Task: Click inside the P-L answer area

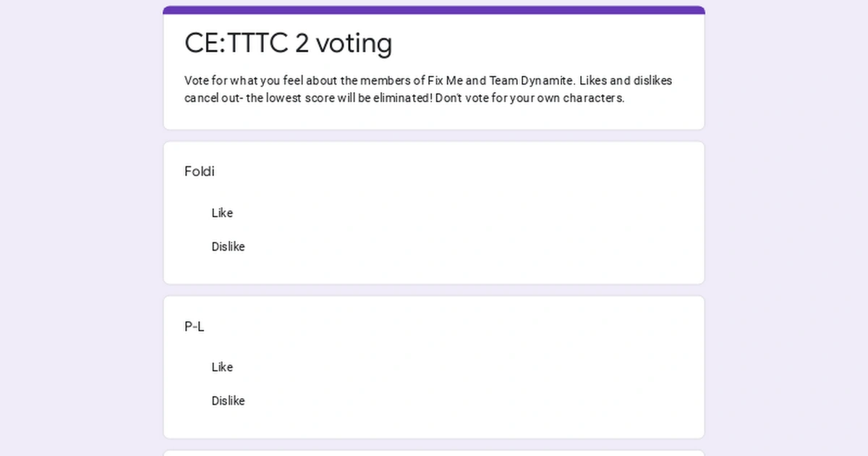Action: 434,384
